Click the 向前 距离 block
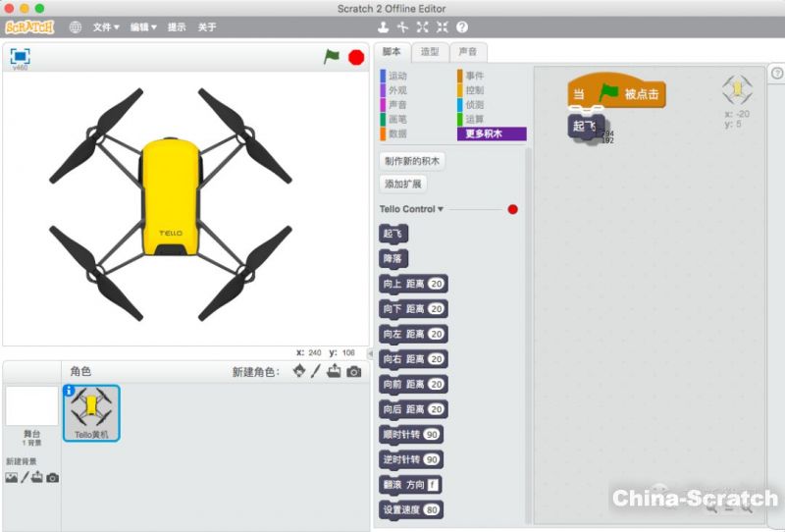The image size is (785, 532). pyautogui.click(x=412, y=384)
